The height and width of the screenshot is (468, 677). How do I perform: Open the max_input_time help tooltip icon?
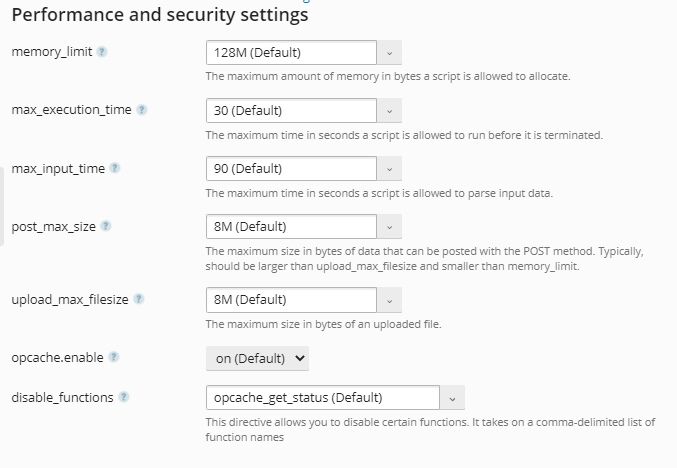tap(114, 168)
